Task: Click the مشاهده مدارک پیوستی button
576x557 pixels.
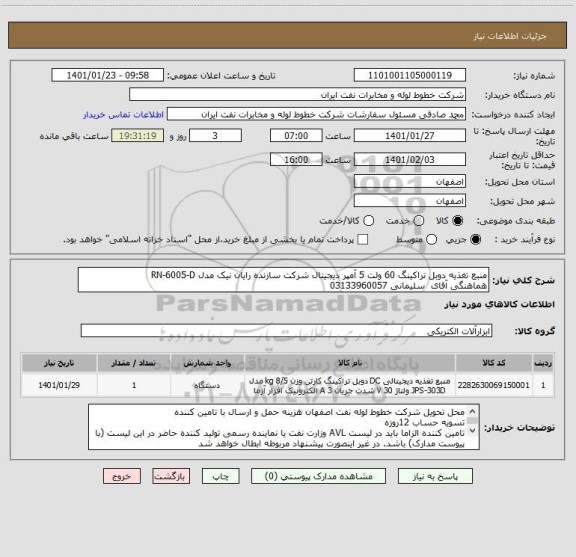Action: coord(318,477)
